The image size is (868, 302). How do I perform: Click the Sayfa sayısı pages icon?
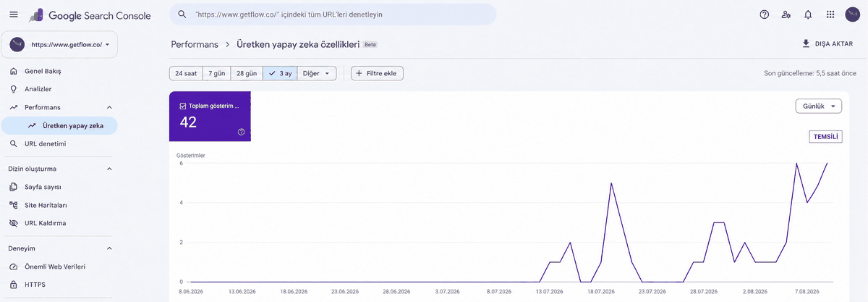14,187
